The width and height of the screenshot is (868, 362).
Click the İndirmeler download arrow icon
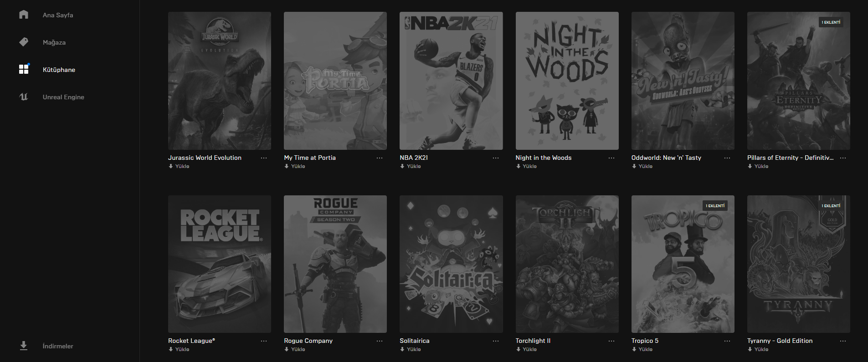24,346
